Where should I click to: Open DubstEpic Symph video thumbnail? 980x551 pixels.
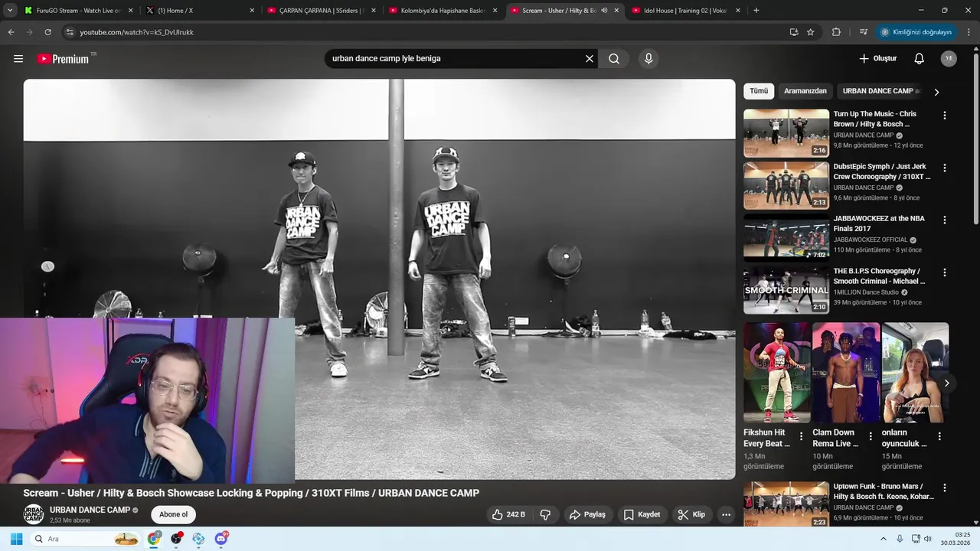click(x=786, y=185)
